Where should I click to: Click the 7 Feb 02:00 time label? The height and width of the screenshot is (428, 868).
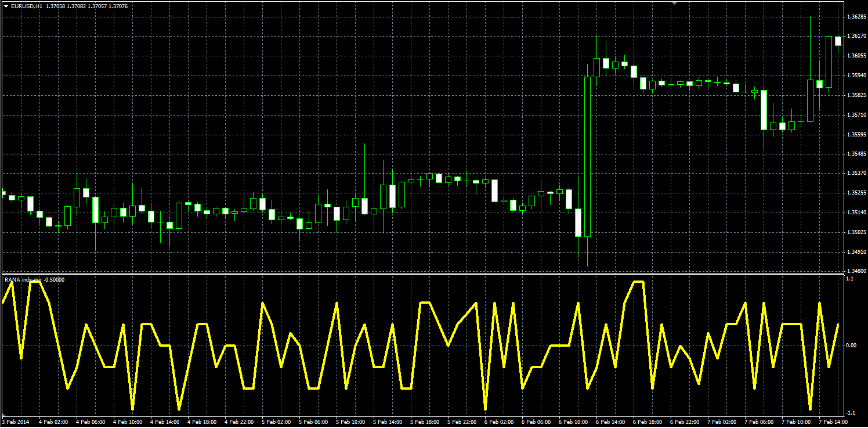point(722,422)
